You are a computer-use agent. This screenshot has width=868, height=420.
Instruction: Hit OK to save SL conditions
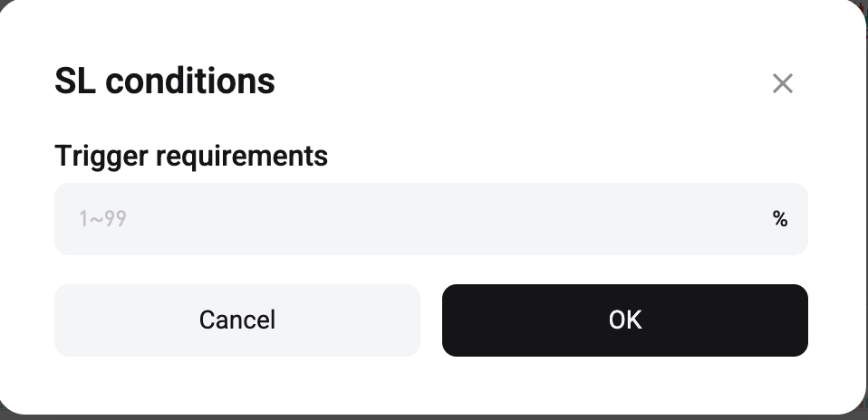tap(625, 320)
